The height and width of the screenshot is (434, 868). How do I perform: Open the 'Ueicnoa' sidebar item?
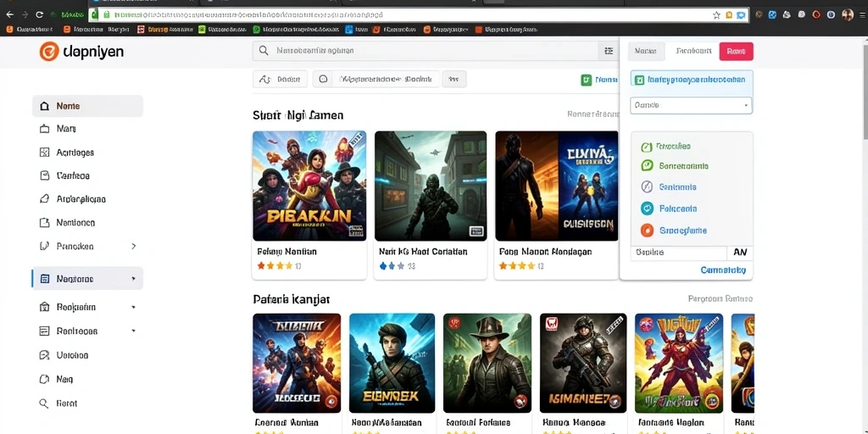pyautogui.click(x=72, y=355)
